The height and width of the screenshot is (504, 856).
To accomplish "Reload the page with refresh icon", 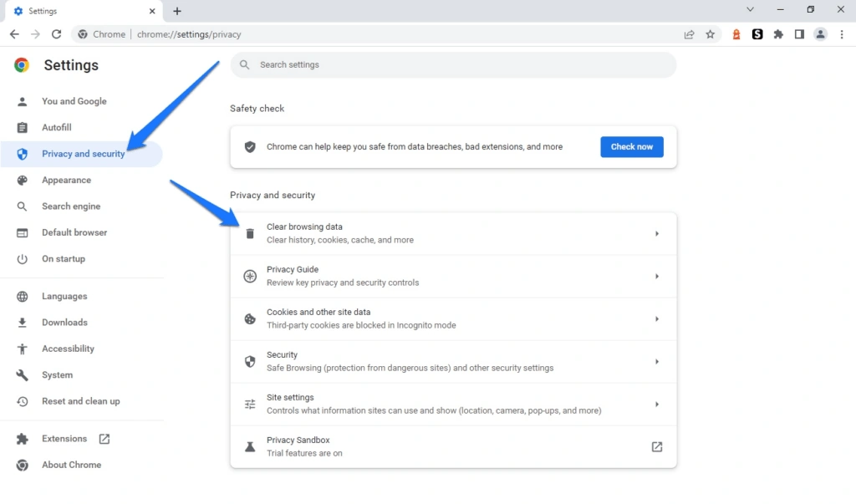I will click(56, 34).
